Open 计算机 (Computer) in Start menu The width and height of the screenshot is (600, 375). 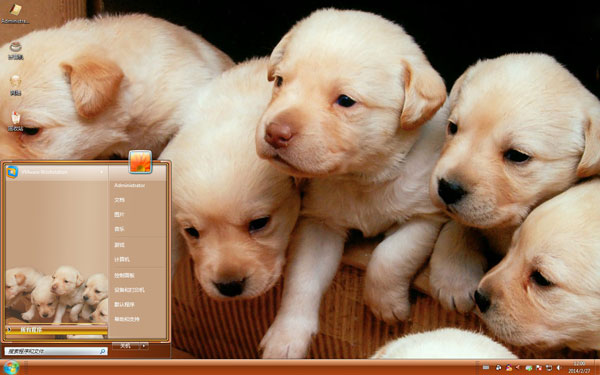122,259
